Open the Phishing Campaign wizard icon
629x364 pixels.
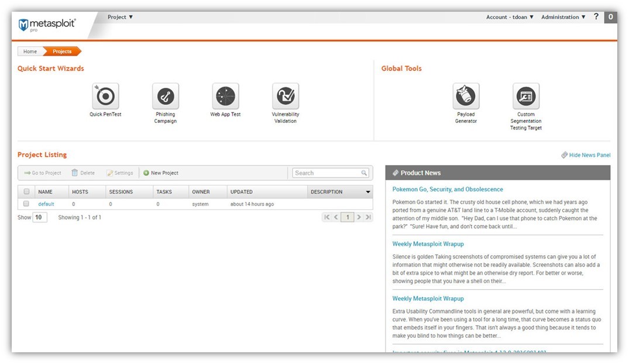coord(166,96)
